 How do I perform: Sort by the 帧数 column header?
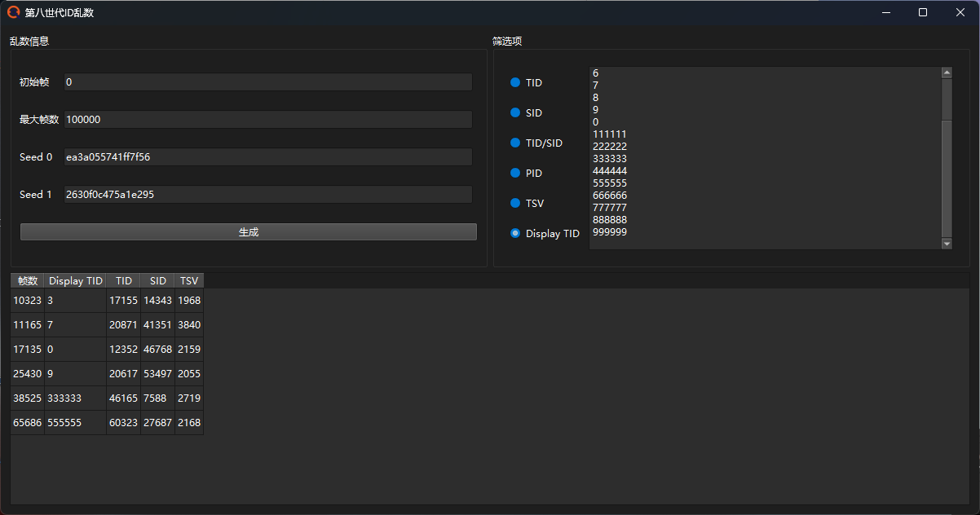coord(28,281)
